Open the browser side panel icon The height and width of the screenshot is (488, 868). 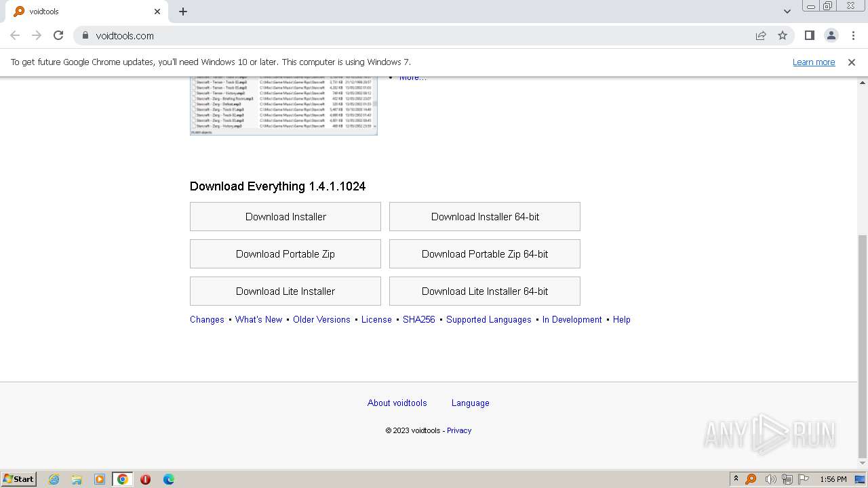[809, 35]
